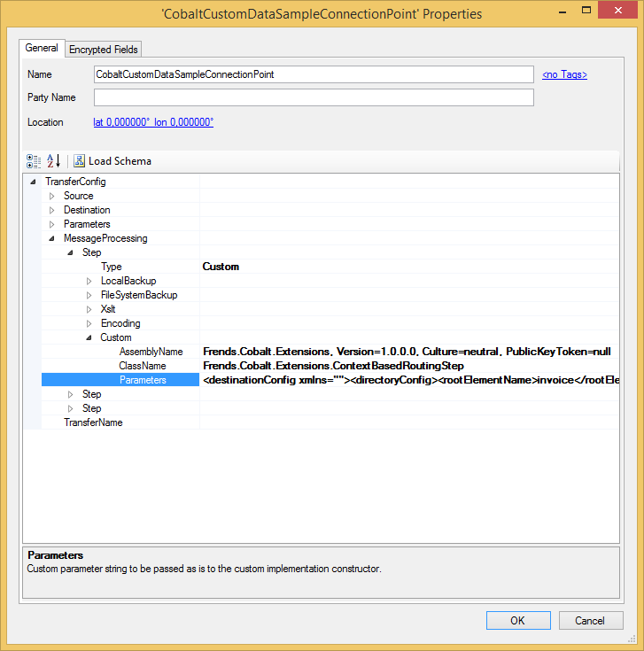
Task: Click the MessageProcessing label
Action: (x=105, y=238)
